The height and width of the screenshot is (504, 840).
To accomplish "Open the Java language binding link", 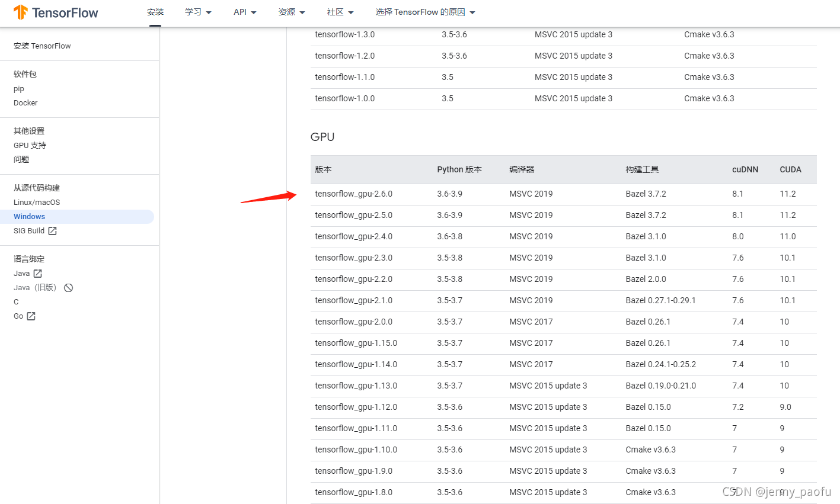I will pyautogui.click(x=22, y=274).
